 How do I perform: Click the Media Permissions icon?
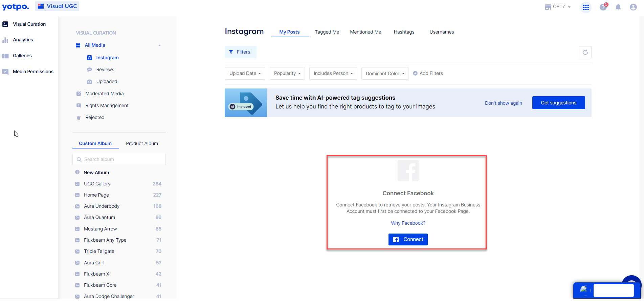point(5,72)
